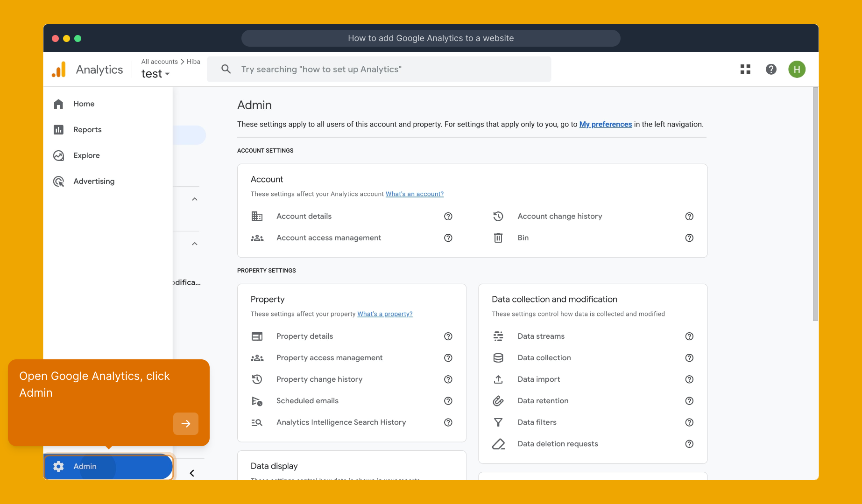862x504 pixels.
Task: Select the Property change history clock icon
Action: click(257, 379)
